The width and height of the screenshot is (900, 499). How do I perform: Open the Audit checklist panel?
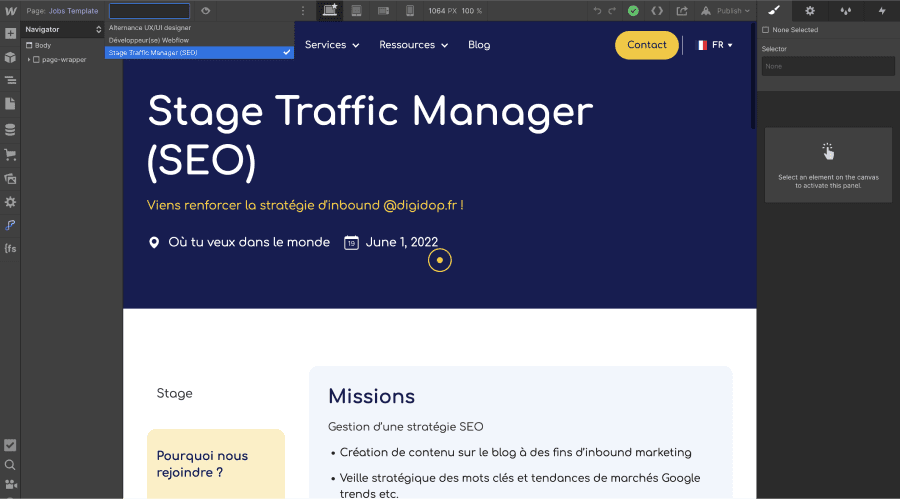pos(10,445)
